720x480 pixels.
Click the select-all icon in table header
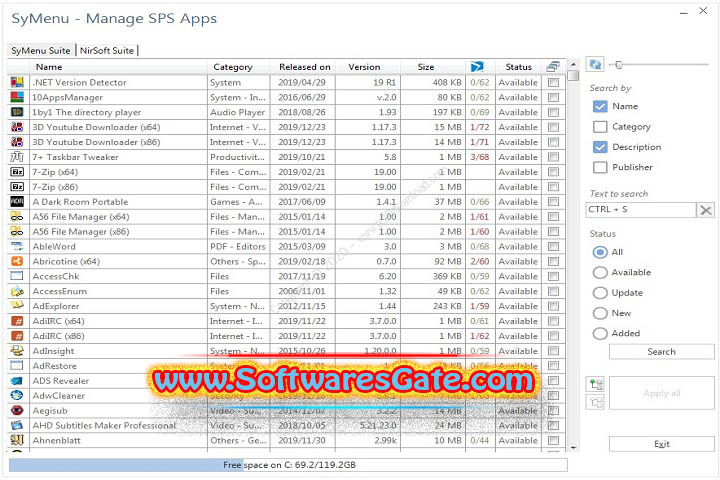553,67
